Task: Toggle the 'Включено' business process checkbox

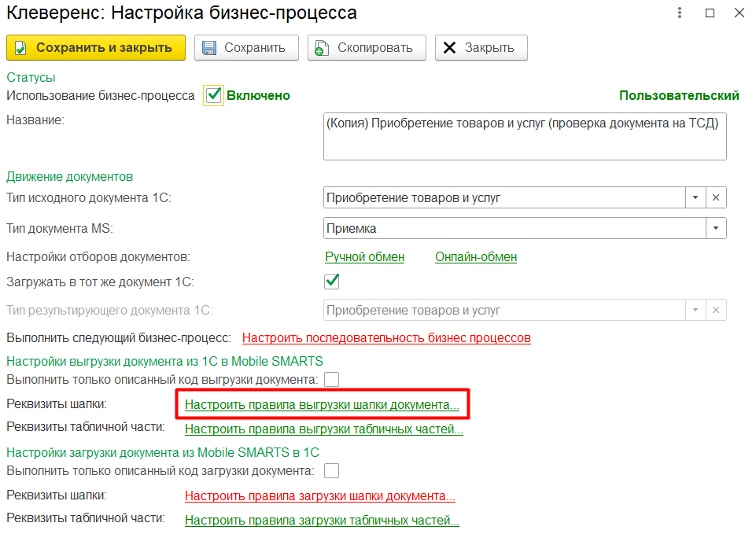Action: click(214, 95)
